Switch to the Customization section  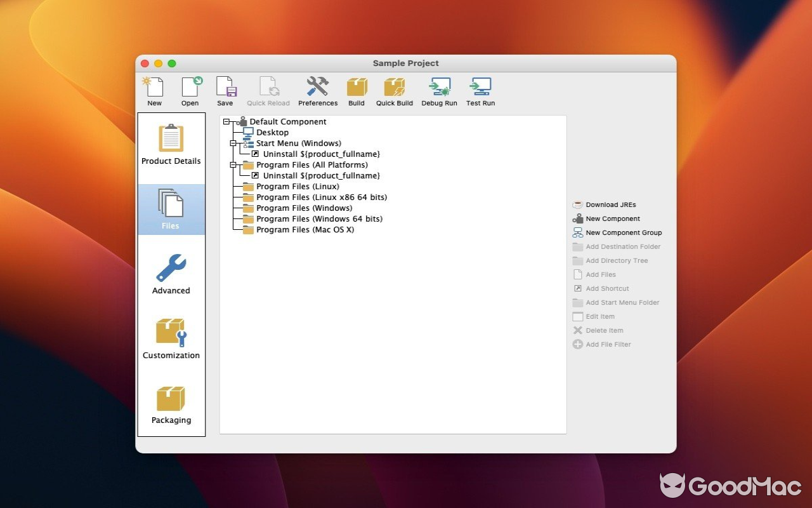tap(171, 338)
